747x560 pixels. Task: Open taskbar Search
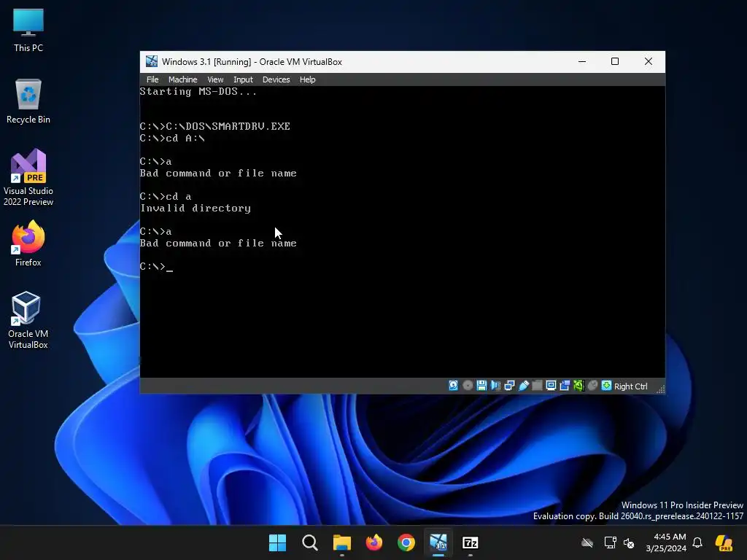[x=309, y=542]
